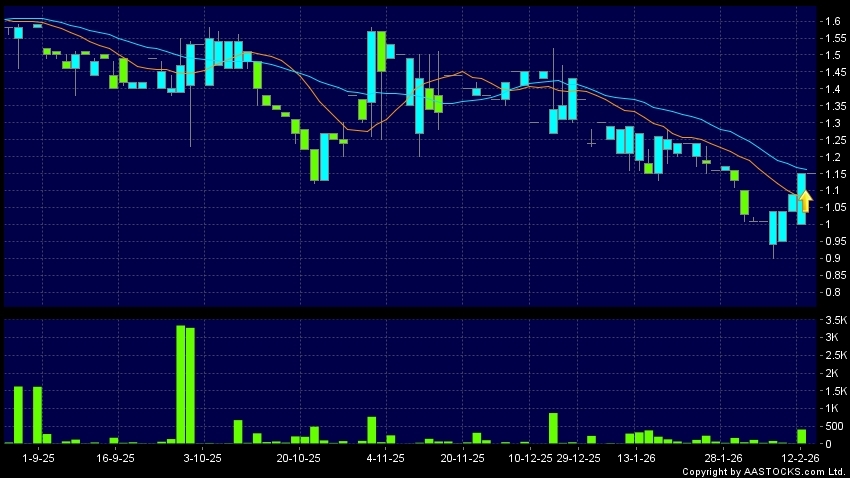Select the 13-1-26 date label

click(x=636, y=457)
